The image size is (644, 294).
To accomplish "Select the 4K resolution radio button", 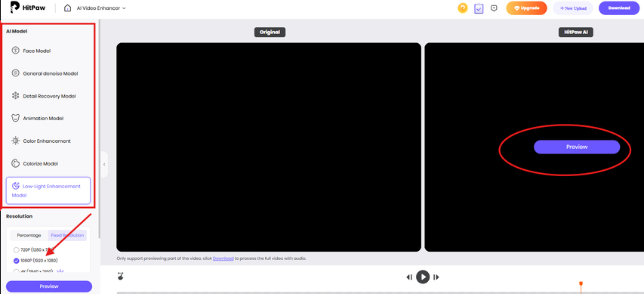I will (17, 271).
